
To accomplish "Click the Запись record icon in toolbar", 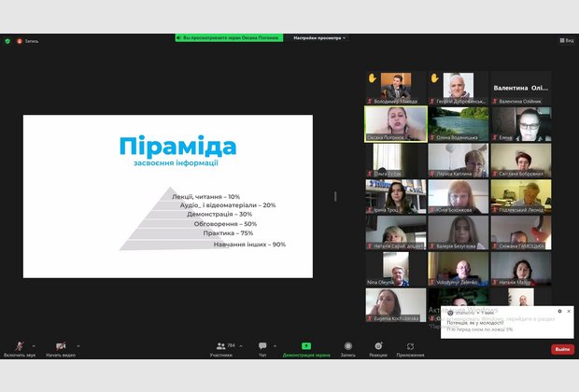I will (x=347, y=346).
